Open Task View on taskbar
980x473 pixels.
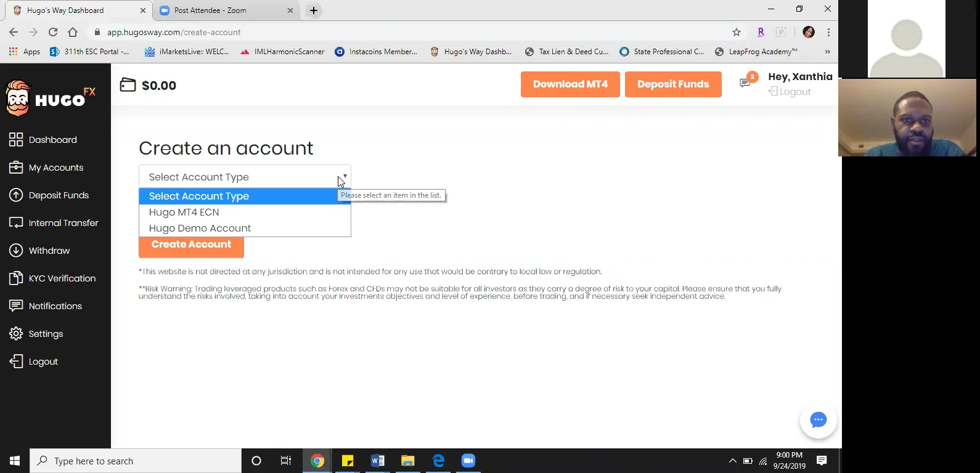point(286,461)
